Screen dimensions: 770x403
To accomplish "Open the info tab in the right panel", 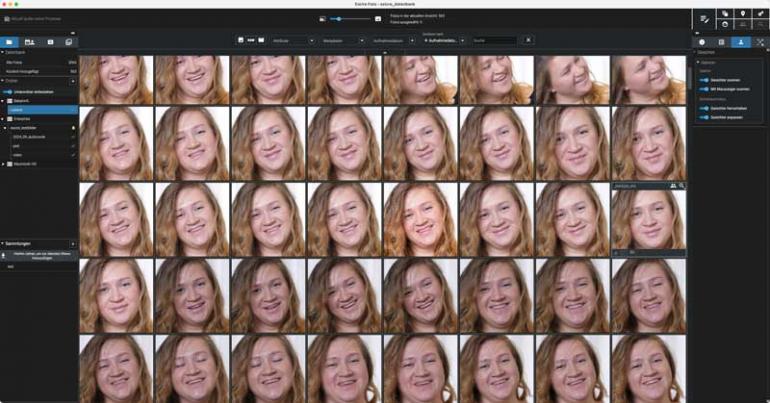I will point(702,42).
